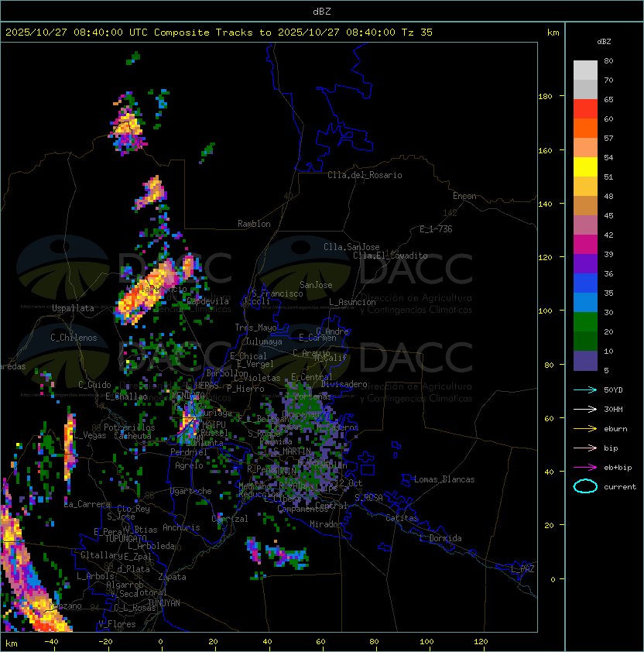644x652 pixels.
Task: Click the Agrelo map label
Action: pyautogui.click(x=189, y=465)
